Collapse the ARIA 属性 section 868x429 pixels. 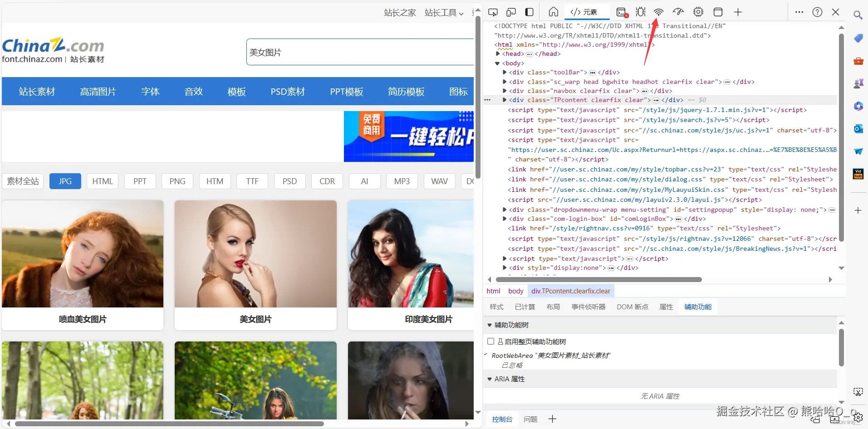click(x=490, y=379)
